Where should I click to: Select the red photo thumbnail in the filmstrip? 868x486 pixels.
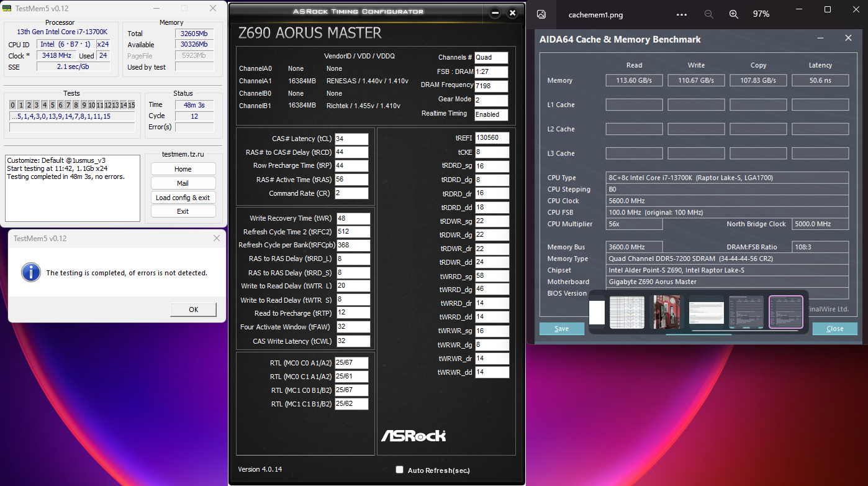(x=667, y=312)
